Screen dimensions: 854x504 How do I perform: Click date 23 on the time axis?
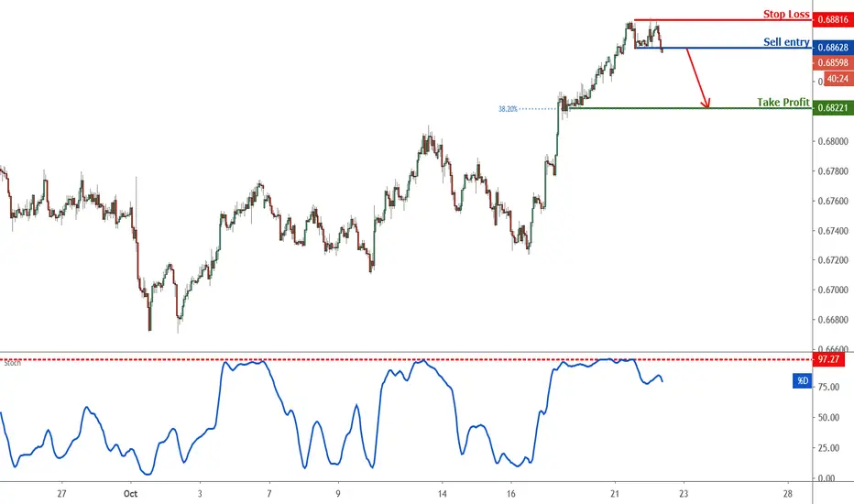click(x=684, y=494)
